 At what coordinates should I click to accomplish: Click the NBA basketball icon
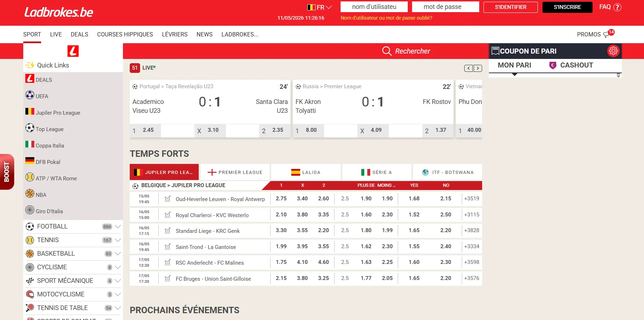pyautogui.click(x=30, y=194)
